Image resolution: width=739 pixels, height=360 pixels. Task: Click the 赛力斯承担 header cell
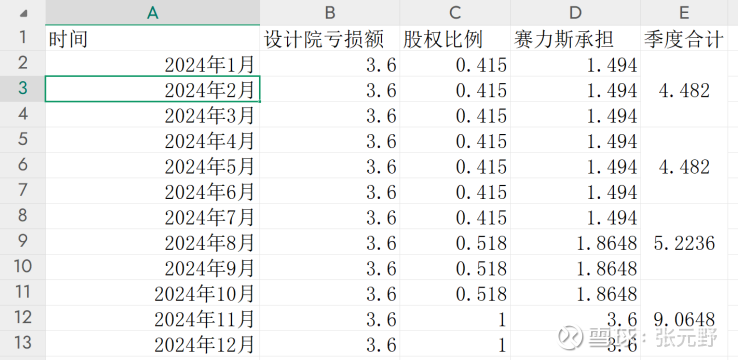(x=575, y=38)
